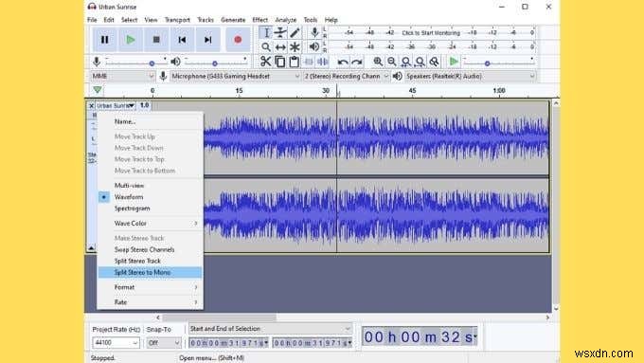Choose Swap Stereo Channels
644x363 pixels.
[150, 249]
